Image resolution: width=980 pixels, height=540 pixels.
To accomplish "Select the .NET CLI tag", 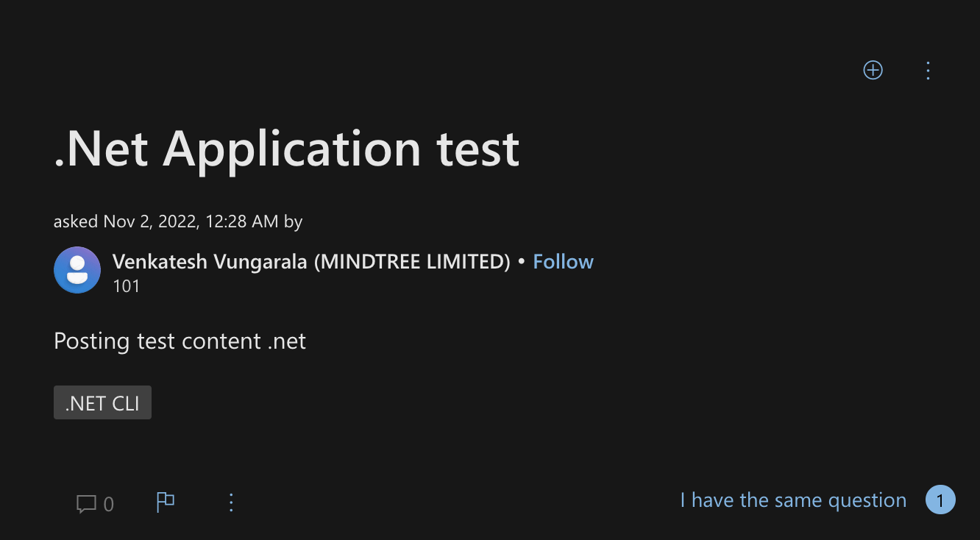I will pyautogui.click(x=102, y=402).
